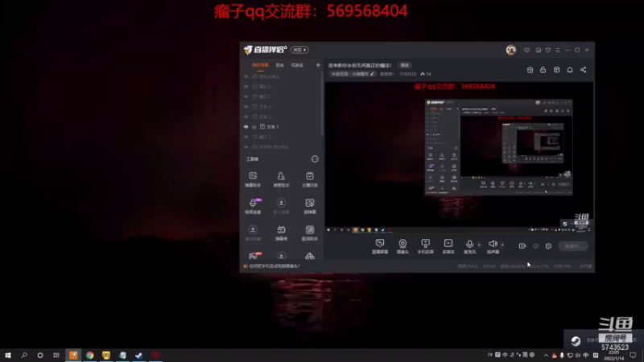Open the message icon in title bar
The width and height of the screenshot is (644, 362).
coord(527,50)
